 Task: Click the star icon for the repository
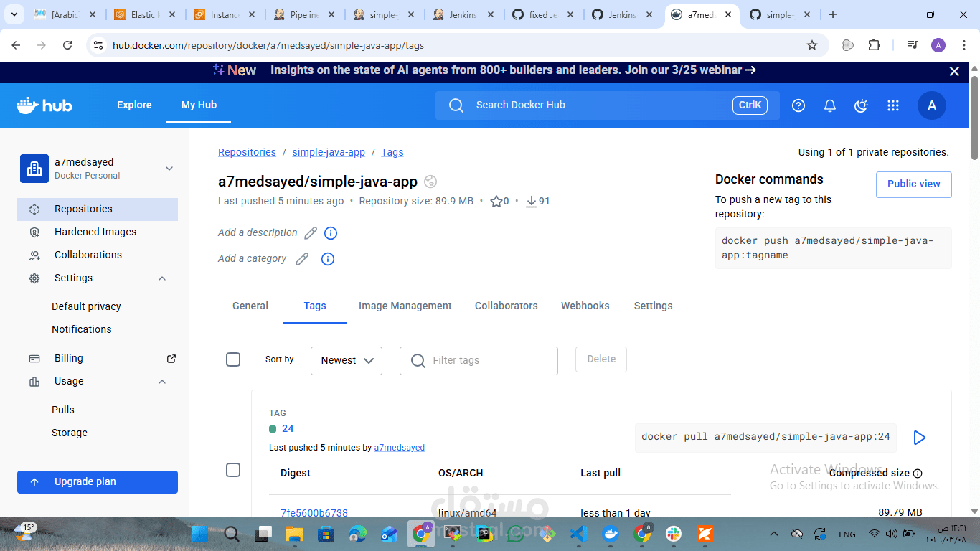(x=496, y=202)
